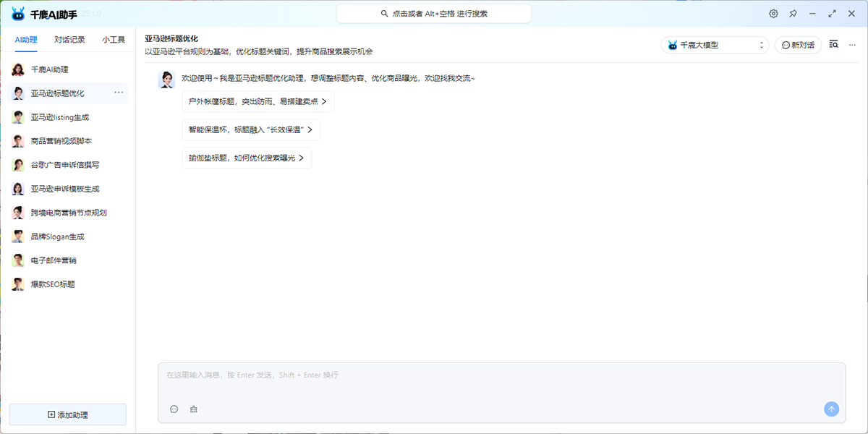This screenshot has width=868, height=434.
Task: Click the clear-context brush icon below input
Action: point(192,409)
